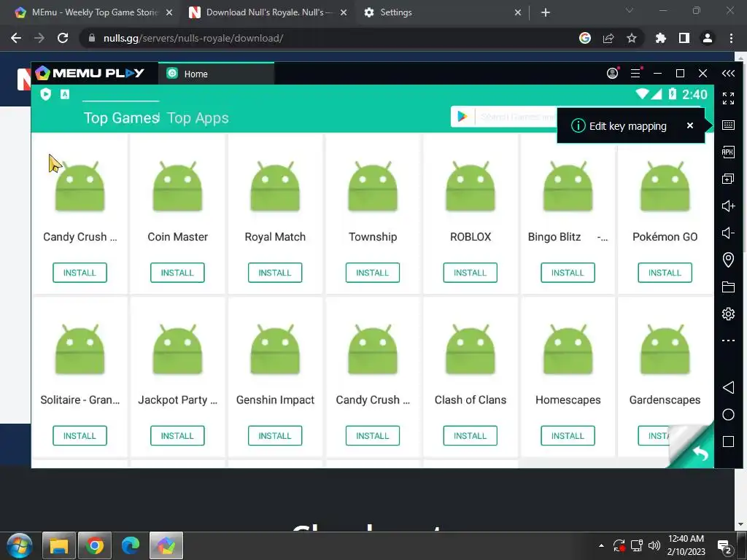Screen dimensions: 747x560
Task: Tap the Android recent apps square button
Action: (728, 441)
